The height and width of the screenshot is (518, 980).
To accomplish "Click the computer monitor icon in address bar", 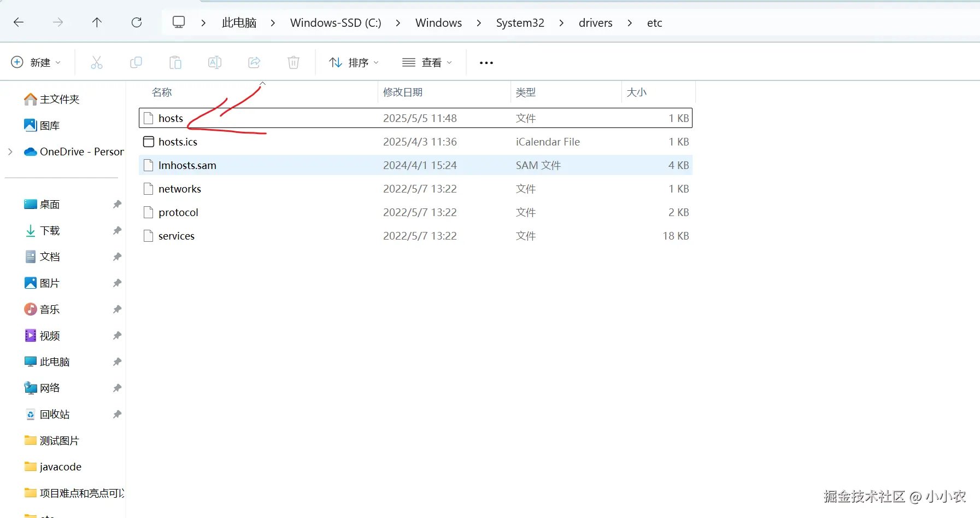I will pos(179,22).
